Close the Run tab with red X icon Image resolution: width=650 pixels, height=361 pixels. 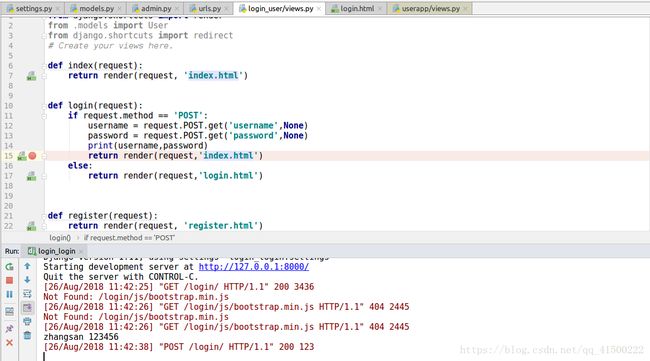point(9,343)
